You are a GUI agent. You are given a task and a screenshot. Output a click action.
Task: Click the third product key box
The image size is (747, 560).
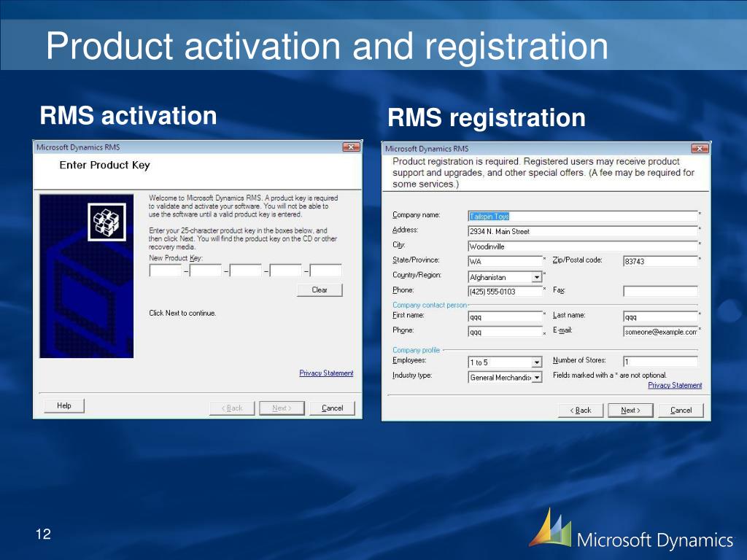click(x=245, y=271)
